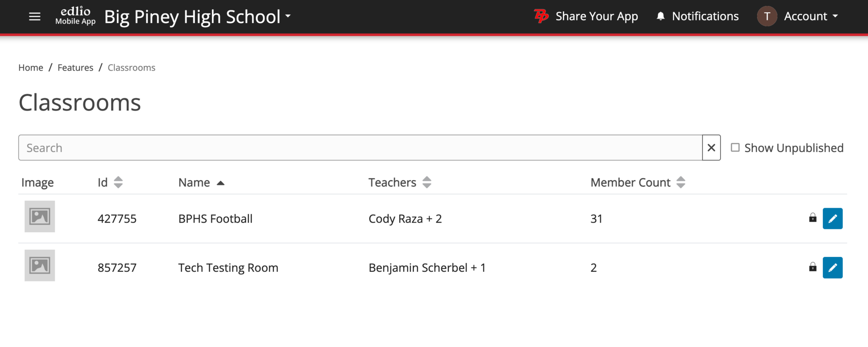
Task: Sort the table by Id column
Action: [118, 182]
